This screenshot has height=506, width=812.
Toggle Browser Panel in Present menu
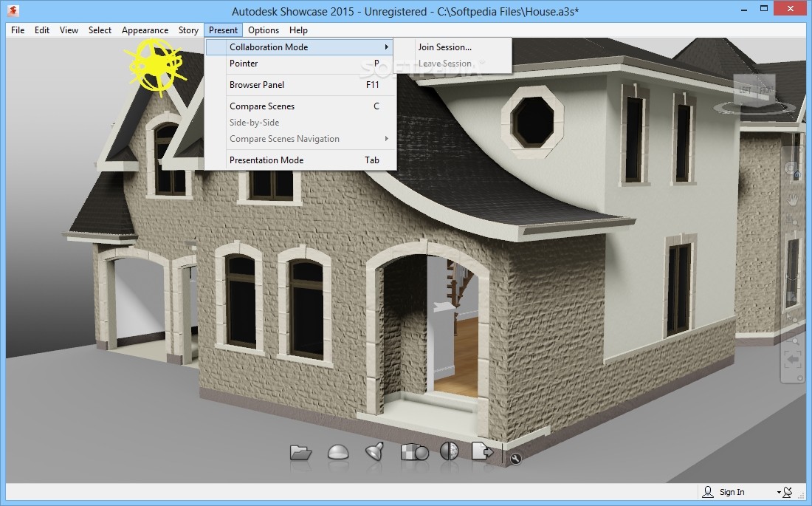tap(300, 84)
